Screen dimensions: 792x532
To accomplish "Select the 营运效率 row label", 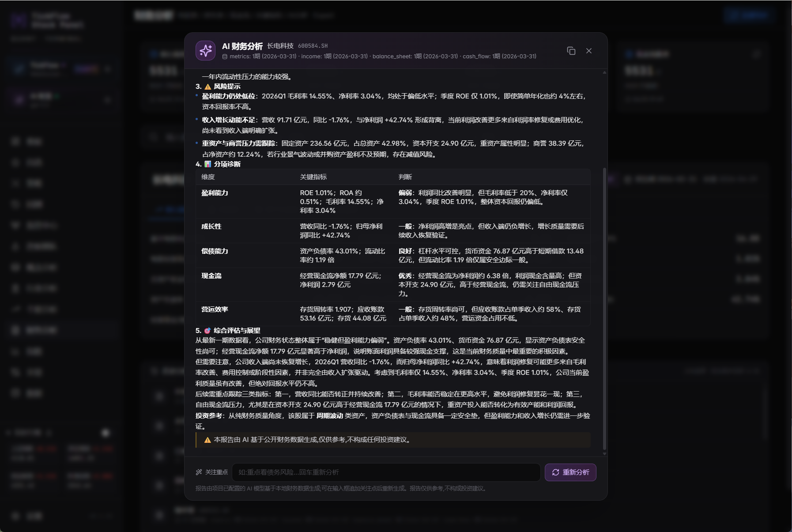I will click(215, 309).
